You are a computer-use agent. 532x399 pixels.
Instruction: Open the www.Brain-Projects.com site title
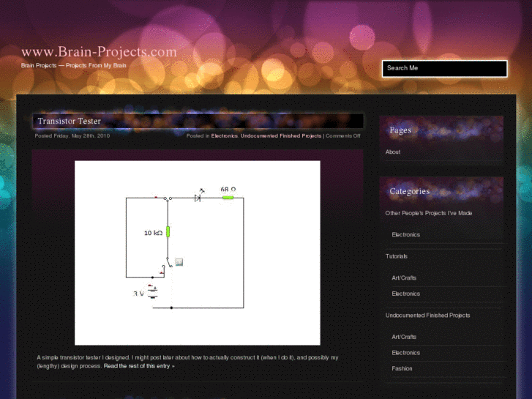(99, 52)
